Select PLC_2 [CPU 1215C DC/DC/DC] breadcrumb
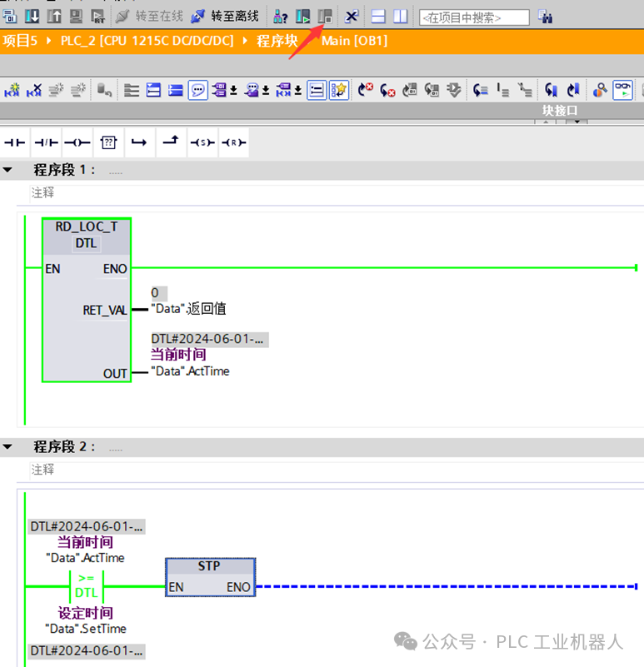The width and height of the screenshot is (644, 667). coord(147,41)
